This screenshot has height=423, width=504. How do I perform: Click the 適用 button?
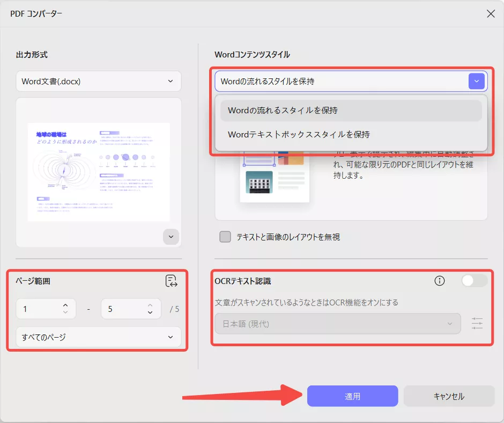point(352,396)
